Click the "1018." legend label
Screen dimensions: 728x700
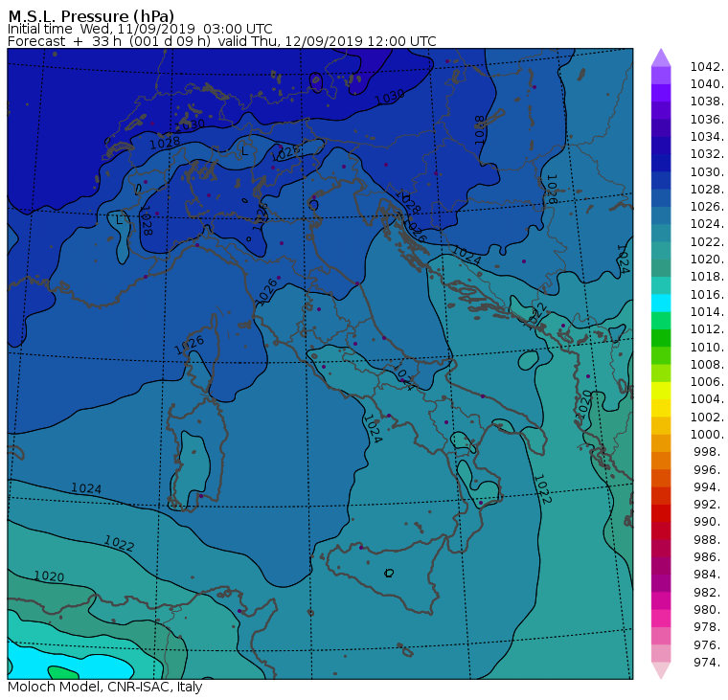pos(707,277)
